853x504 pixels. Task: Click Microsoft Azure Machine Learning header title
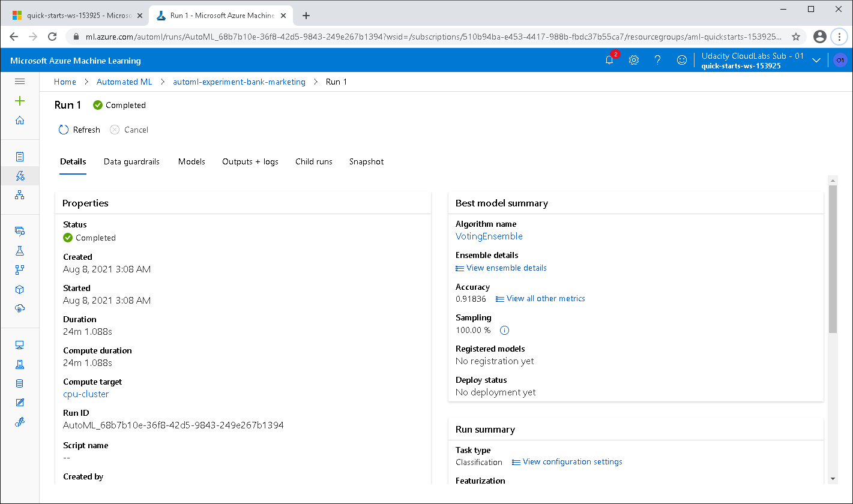76,61
